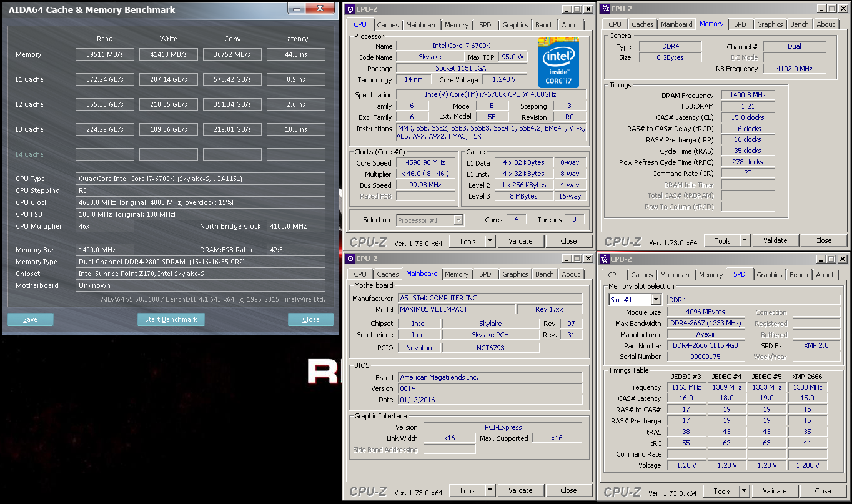The image size is (852, 504).
Task: Switch to Bench tab in CPU window
Action: pyautogui.click(x=545, y=25)
